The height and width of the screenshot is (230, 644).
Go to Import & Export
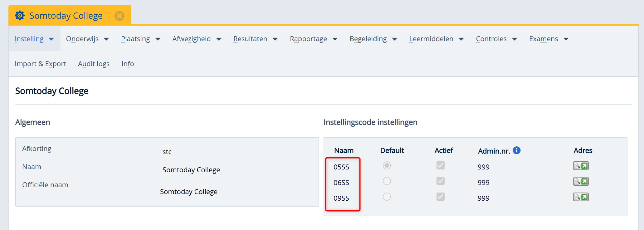[40, 64]
